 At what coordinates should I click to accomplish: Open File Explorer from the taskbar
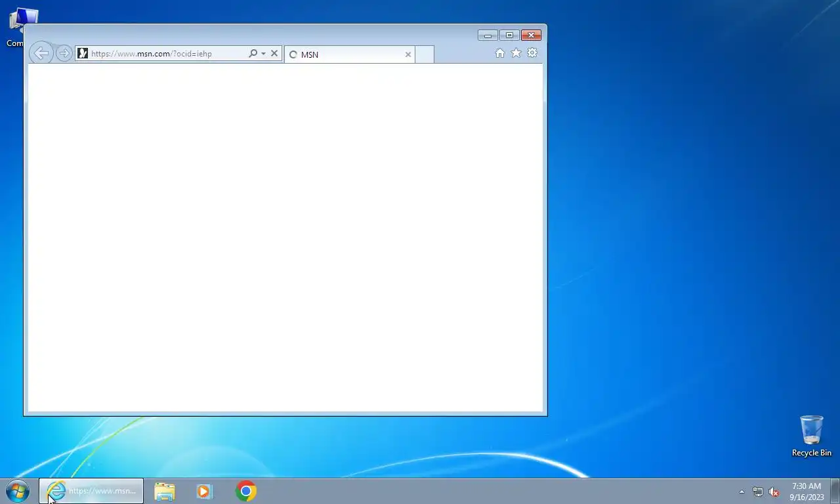point(164,492)
